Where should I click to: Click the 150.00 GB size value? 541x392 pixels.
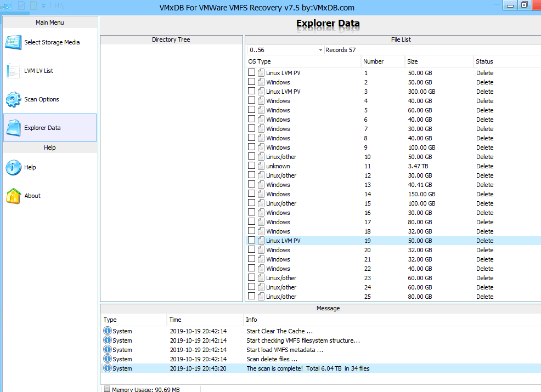click(421, 194)
